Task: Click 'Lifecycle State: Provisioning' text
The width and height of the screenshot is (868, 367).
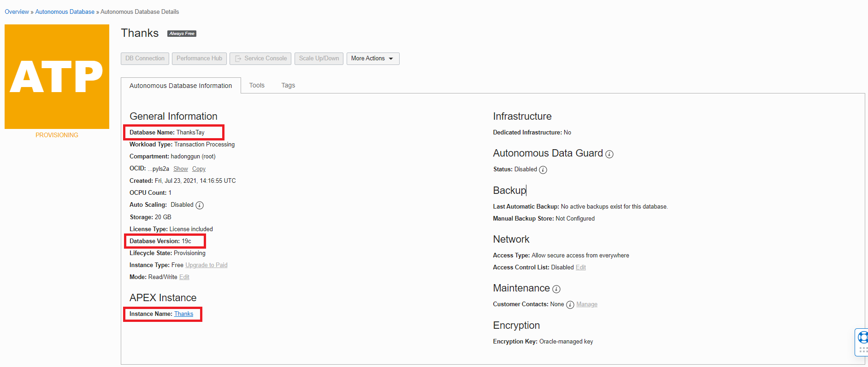Action: click(167, 253)
